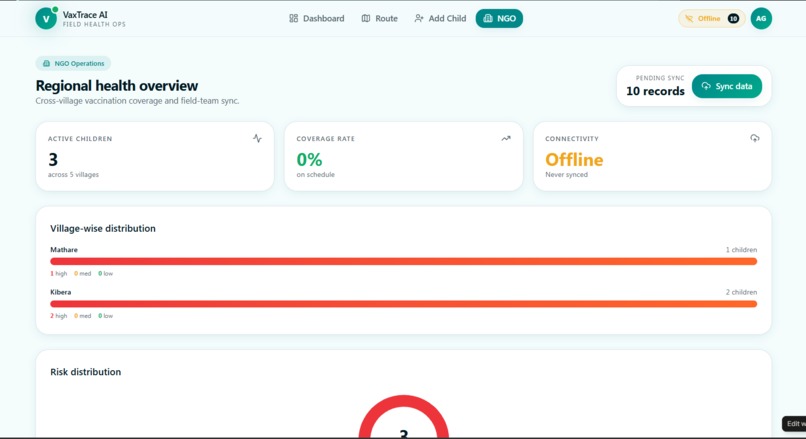Go to Add Child page

440,19
